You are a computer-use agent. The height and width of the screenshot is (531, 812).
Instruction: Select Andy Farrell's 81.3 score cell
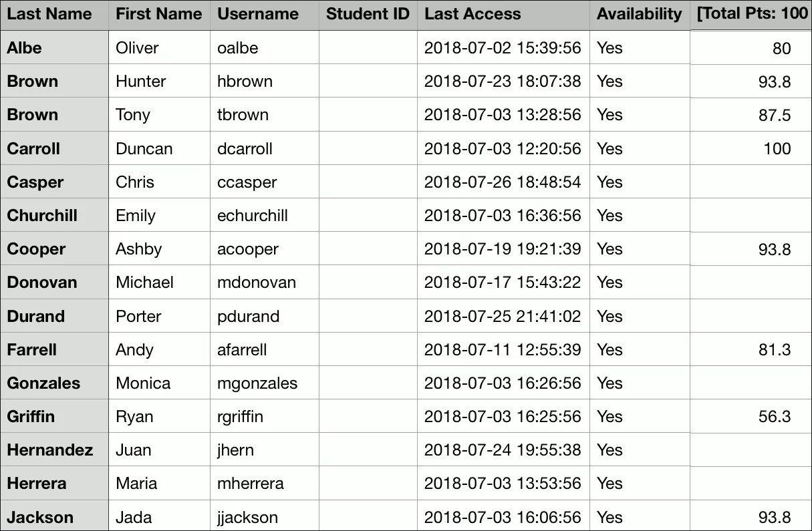coord(775,350)
